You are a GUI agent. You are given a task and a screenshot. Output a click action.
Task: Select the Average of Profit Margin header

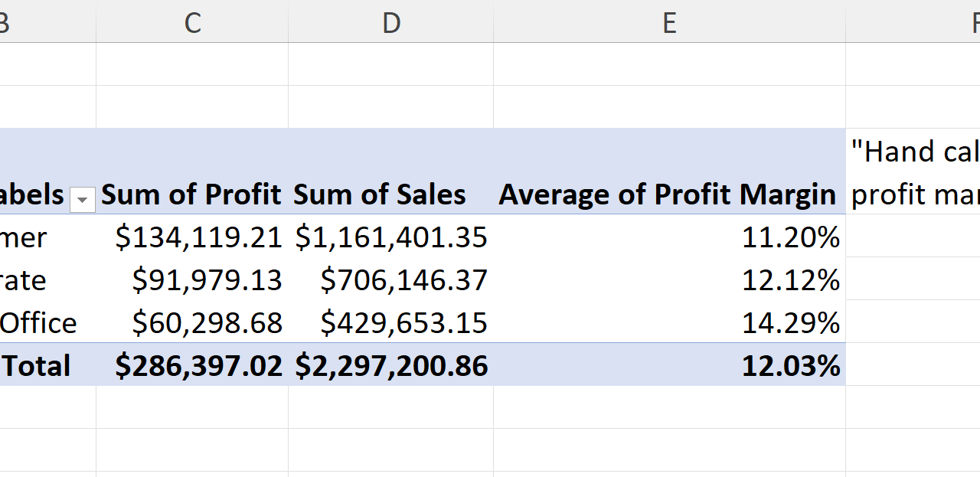667,195
